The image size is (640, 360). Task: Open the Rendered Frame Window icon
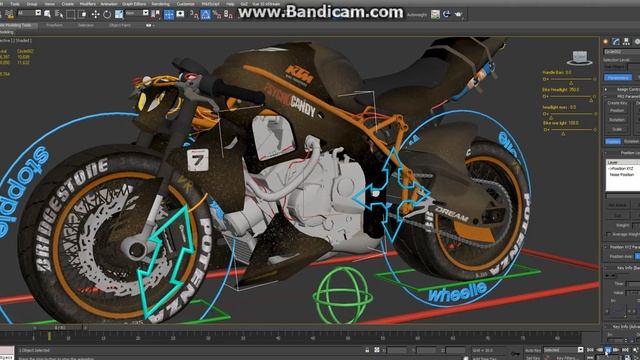pyautogui.click(x=447, y=15)
